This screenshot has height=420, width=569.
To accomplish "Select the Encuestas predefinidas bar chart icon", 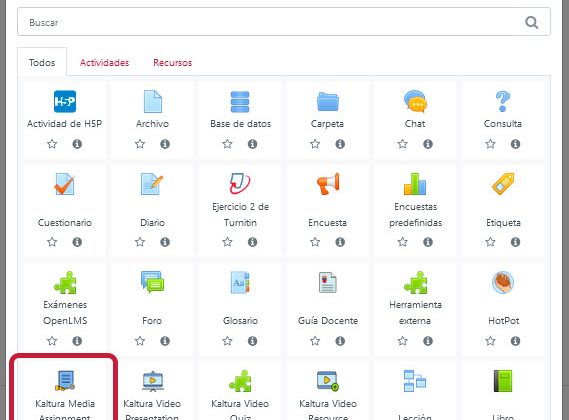I will pos(415,184).
